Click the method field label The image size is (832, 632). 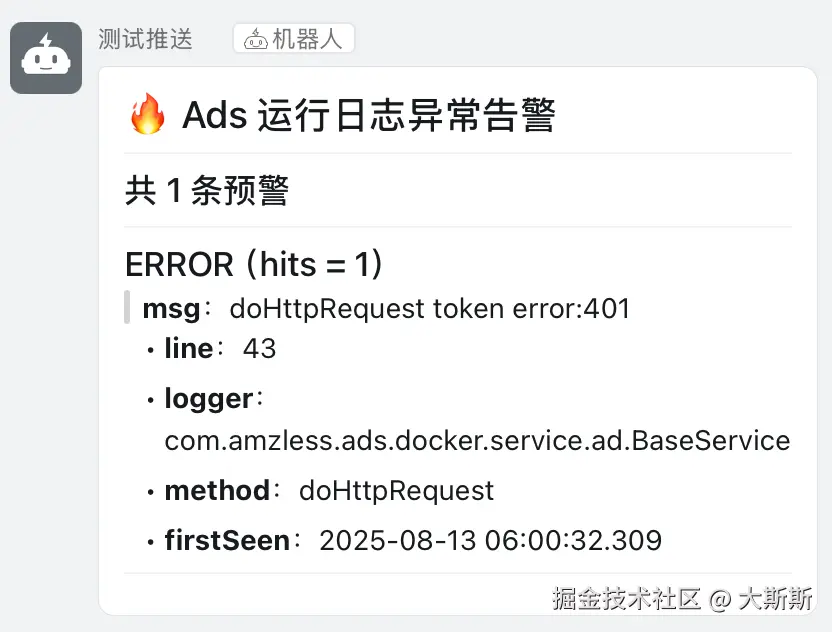point(216,491)
